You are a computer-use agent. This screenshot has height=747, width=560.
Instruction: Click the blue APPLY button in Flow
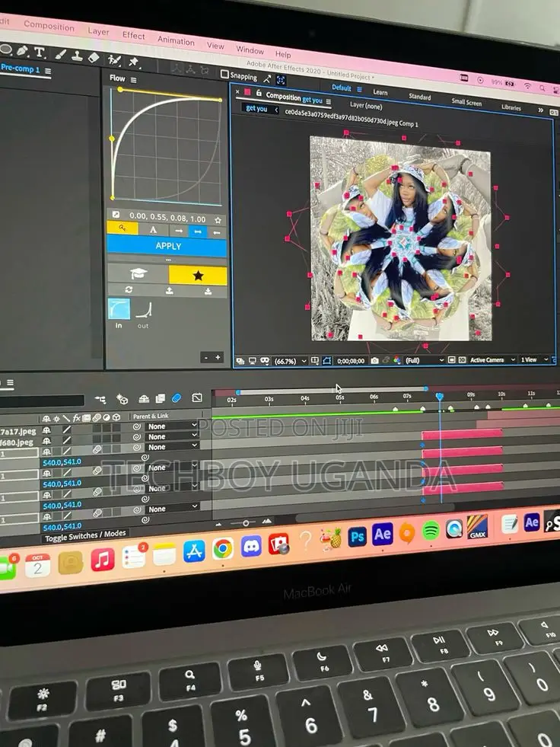tap(167, 246)
